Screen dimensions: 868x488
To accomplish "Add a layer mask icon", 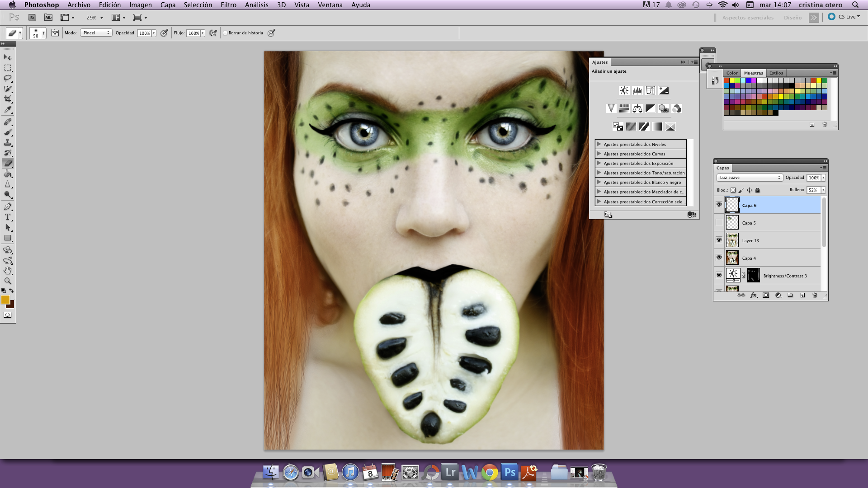I will coord(766,295).
